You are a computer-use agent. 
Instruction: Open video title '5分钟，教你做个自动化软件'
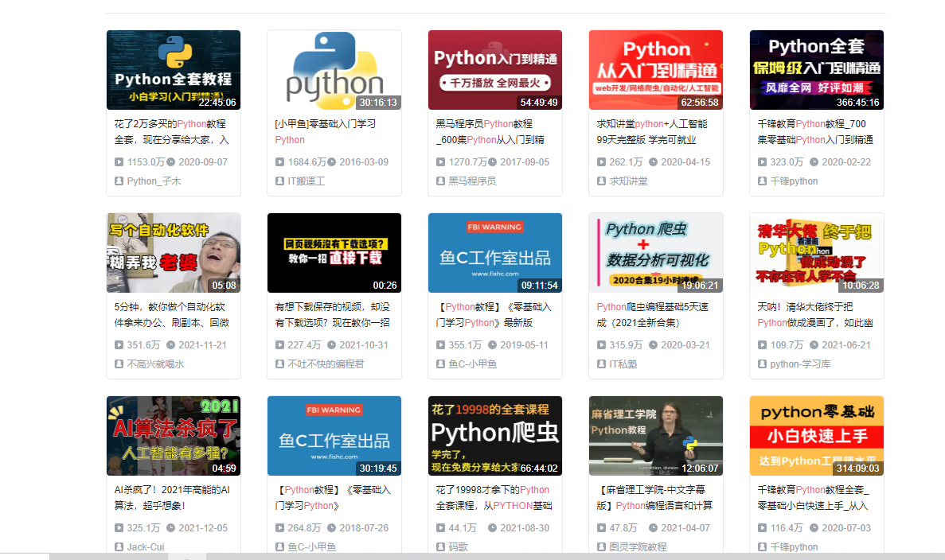coord(171,314)
